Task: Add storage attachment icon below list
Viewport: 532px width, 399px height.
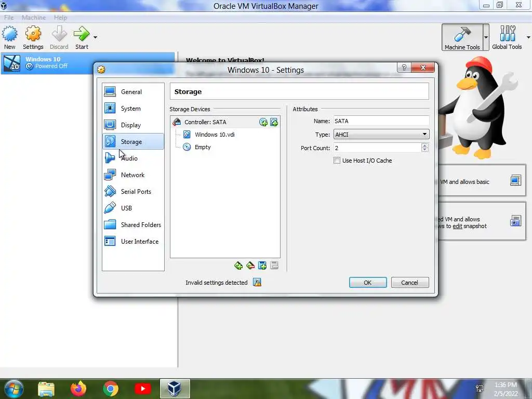Action: (x=262, y=265)
